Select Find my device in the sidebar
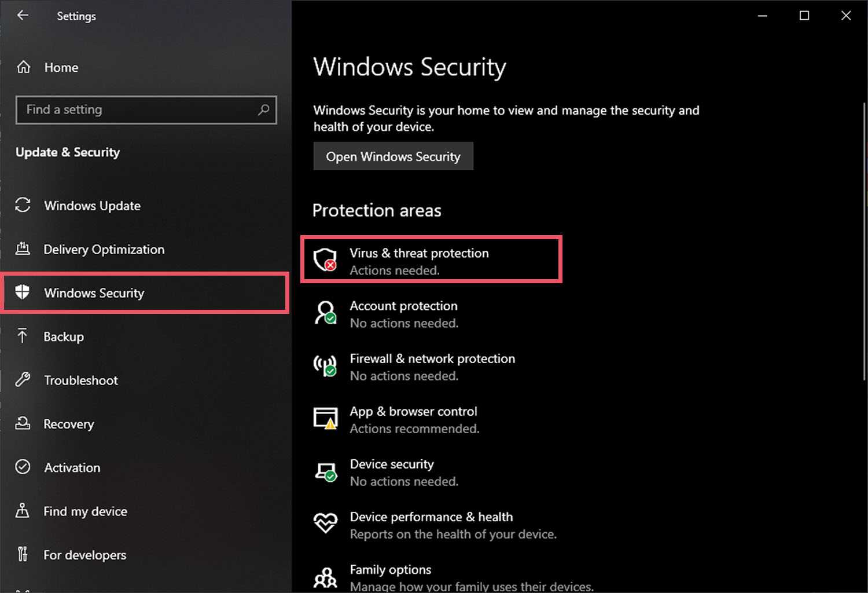The image size is (868, 593). click(85, 511)
